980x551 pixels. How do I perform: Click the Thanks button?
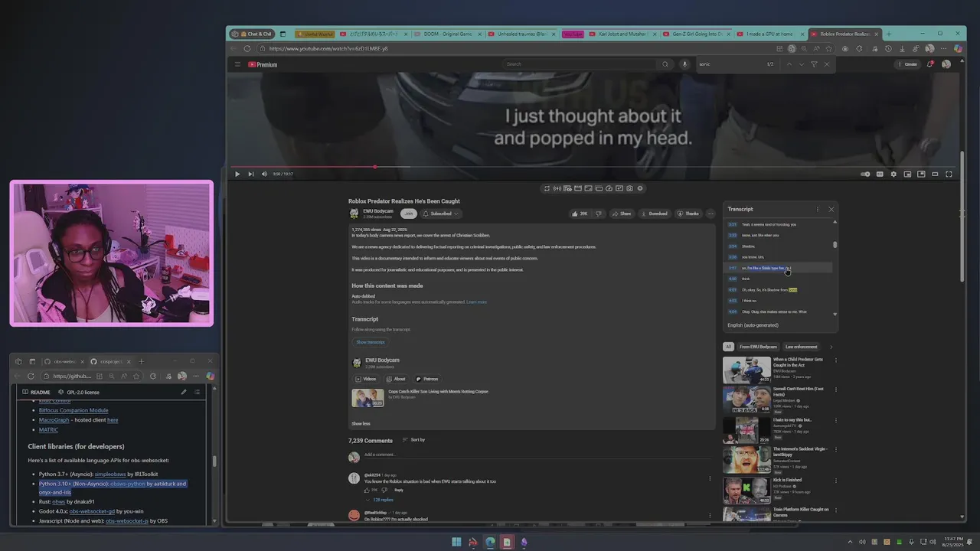688,214
